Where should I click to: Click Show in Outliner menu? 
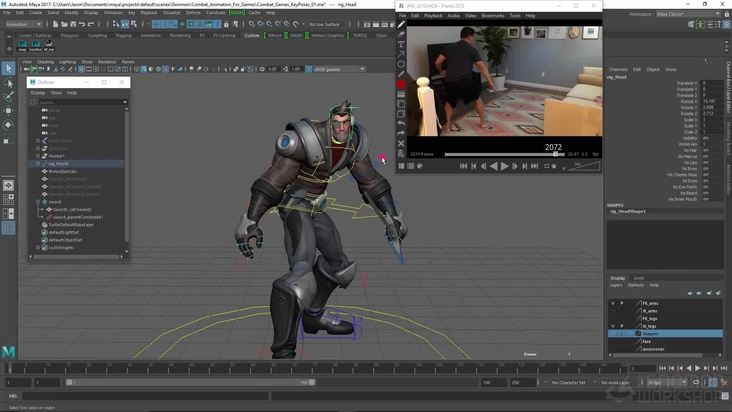pyautogui.click(x=56, y=93)
